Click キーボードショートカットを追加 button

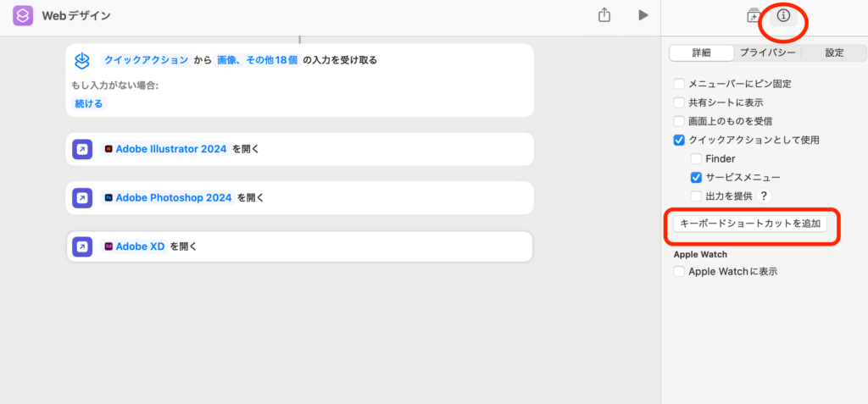(748, 224)
